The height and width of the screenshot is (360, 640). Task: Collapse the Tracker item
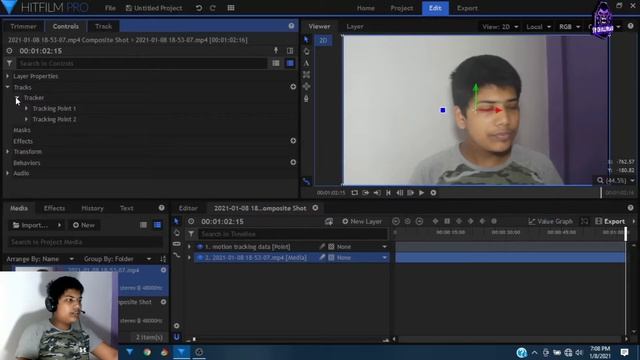coord(17,98)
